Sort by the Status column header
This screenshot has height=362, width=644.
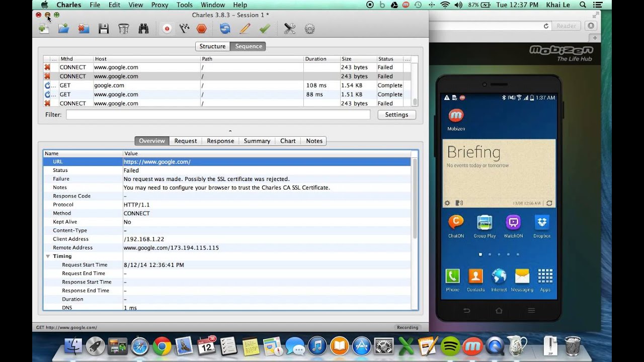click(x=390, y=59)
